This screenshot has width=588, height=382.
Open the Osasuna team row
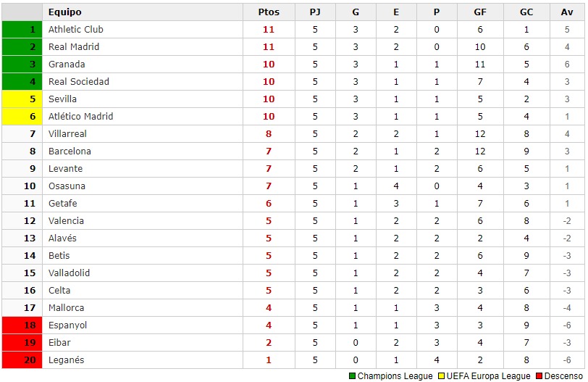[293, 186]
